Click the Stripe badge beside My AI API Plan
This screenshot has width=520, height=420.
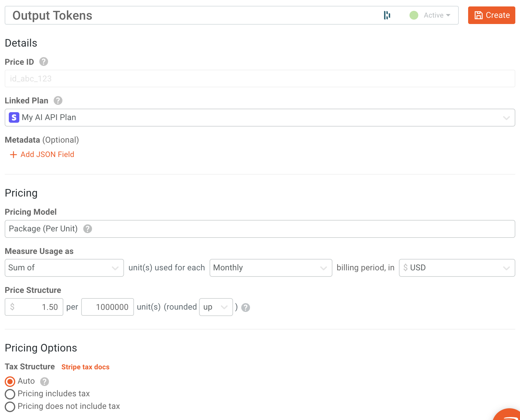click(x=13, y=117)
